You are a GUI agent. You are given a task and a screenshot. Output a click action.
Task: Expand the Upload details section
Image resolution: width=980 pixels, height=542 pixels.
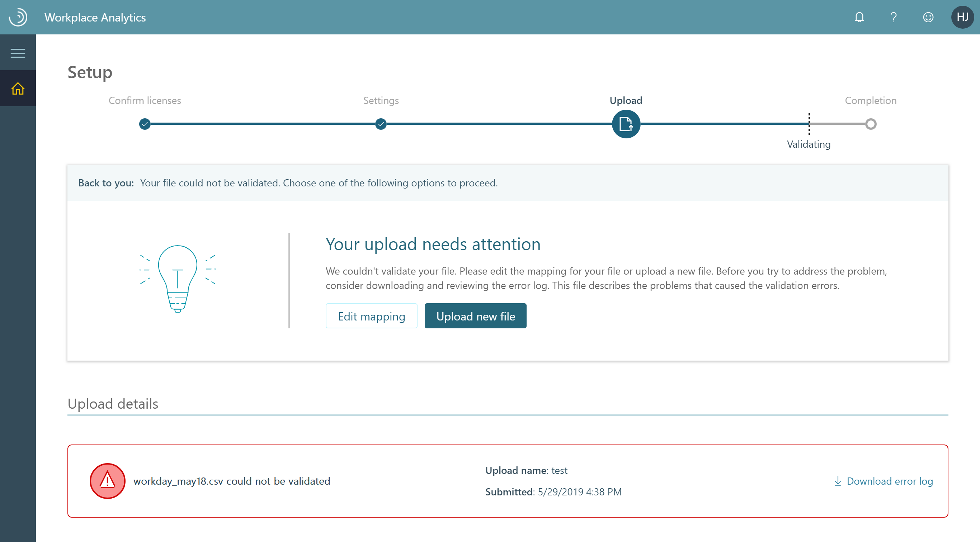pos(113,403)
